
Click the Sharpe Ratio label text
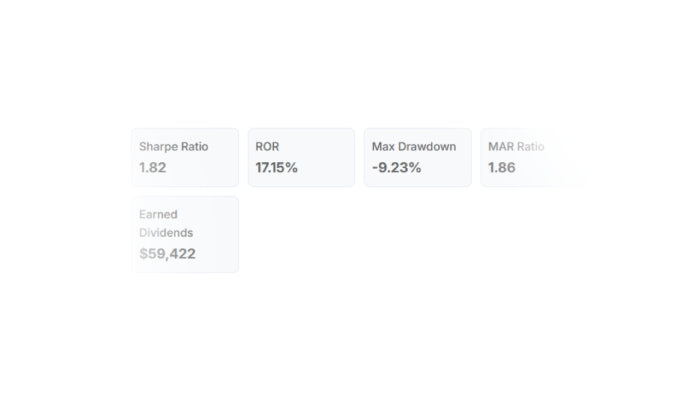[174, 147]
